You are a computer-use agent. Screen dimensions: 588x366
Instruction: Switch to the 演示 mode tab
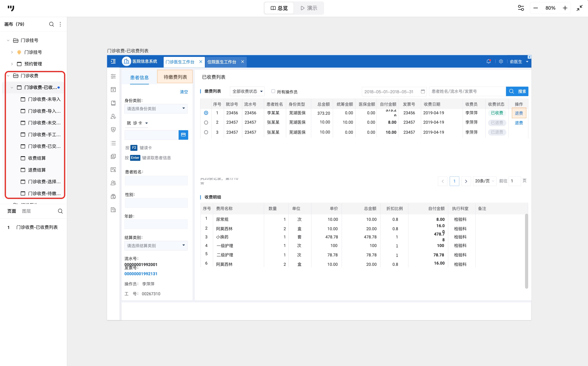point(309,8)
